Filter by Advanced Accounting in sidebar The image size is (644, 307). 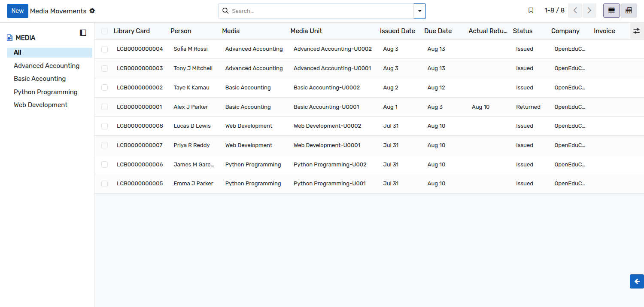point(46,66)
